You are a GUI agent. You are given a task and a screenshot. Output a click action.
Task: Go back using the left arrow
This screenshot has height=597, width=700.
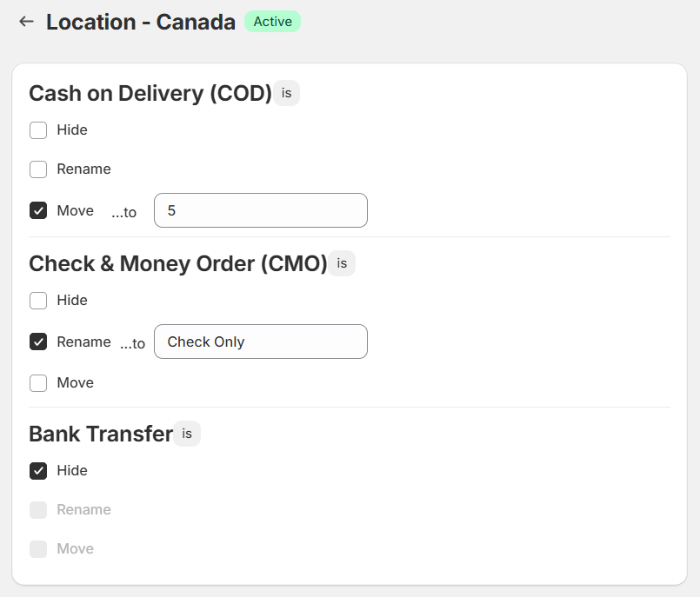coord(27,22)
